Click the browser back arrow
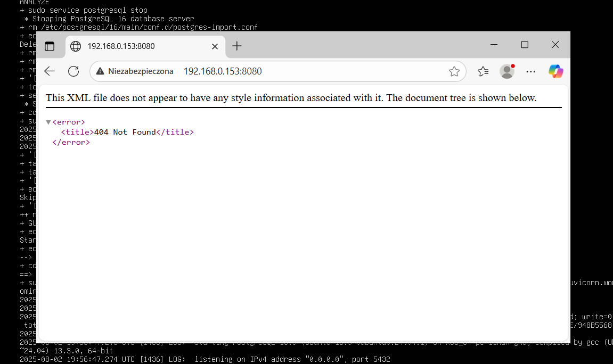 (x=50, y=71)
